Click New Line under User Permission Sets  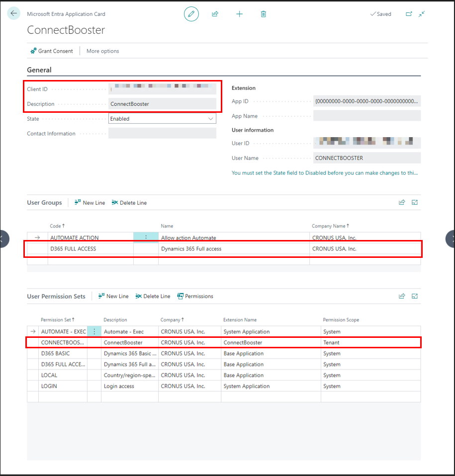click(113, 296)
